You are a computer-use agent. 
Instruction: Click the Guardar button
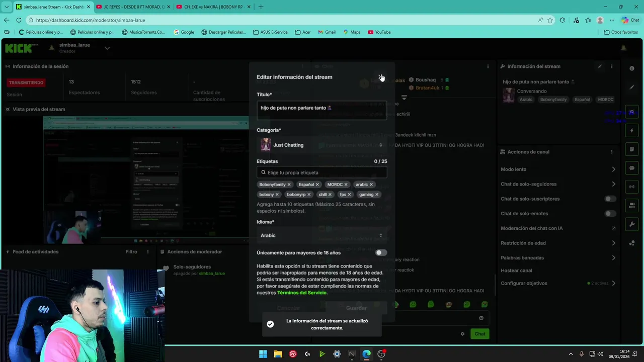pyautogui.click(x=356, y=308)
